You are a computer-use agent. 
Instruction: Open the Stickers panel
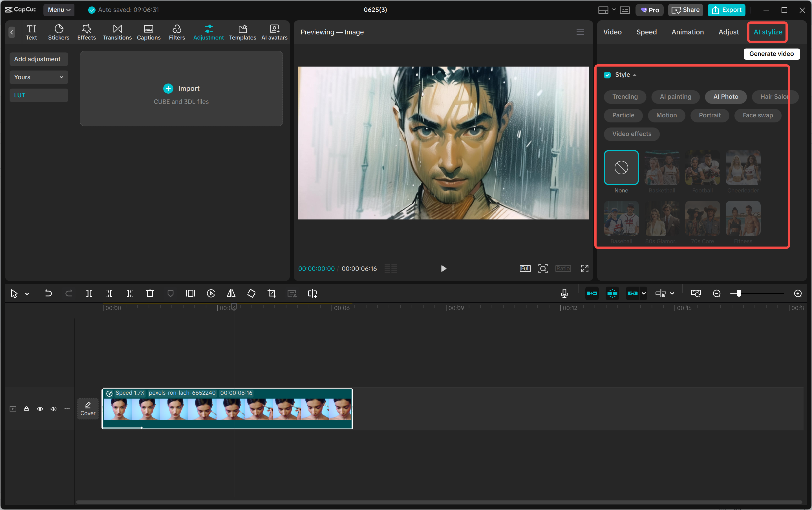(x=59, y=32)
